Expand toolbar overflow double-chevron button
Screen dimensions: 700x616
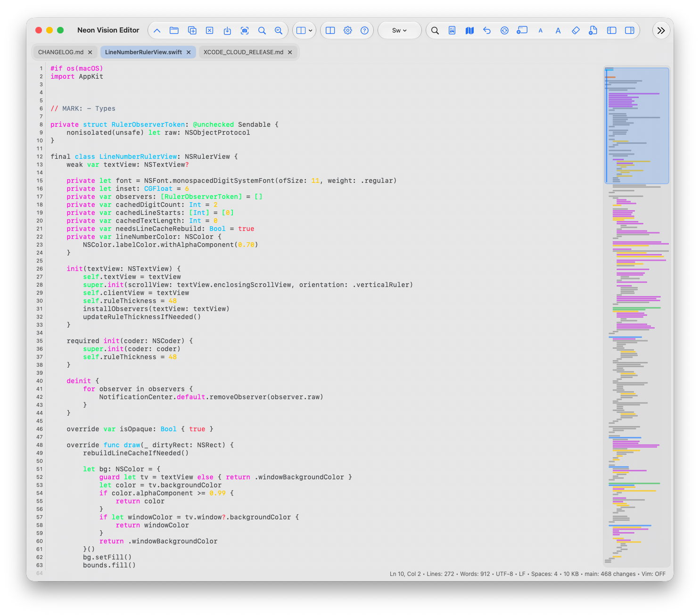pyautogui.click(x=661, y=31)
